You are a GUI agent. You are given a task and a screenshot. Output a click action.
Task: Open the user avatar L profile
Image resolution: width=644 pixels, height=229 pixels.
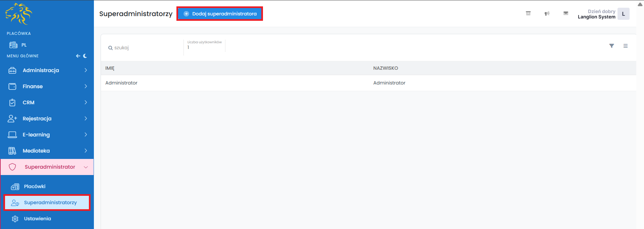623,14
